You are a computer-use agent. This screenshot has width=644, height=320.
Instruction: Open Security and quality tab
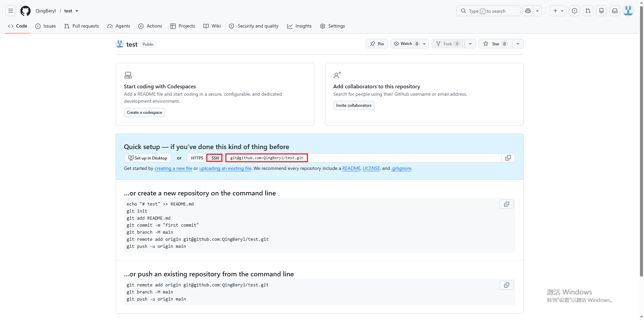pos(254,26)
